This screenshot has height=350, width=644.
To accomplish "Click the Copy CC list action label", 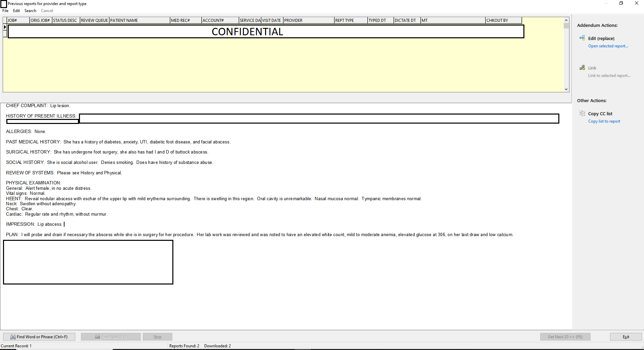I will coord(600,114).
